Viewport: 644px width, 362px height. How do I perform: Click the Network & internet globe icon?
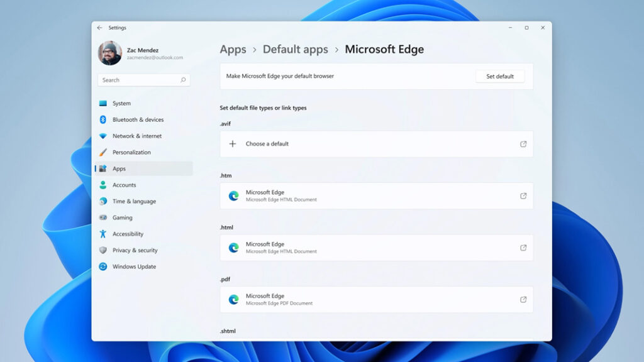(x=102, y=136)
